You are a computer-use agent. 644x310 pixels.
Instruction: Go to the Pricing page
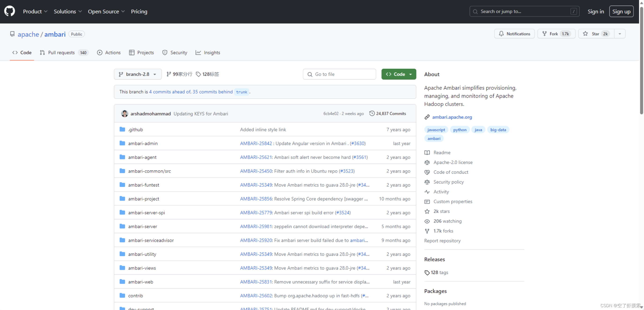(x=139, y=11)
